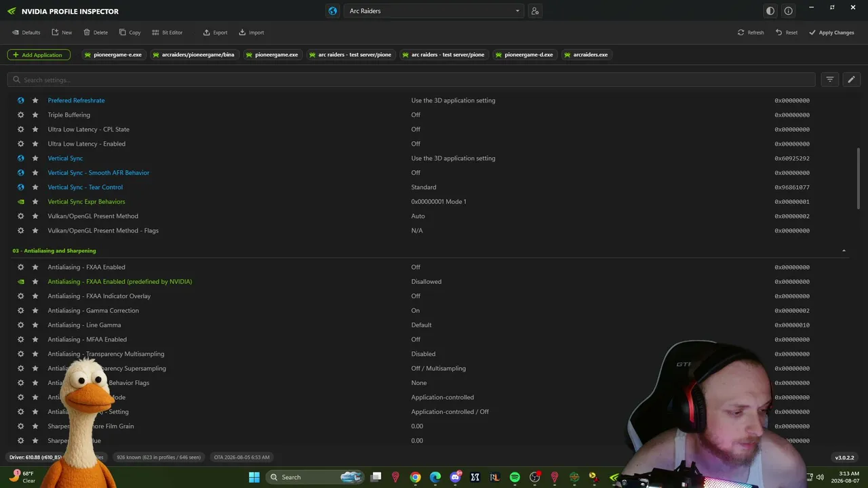This screenshot has height=488, width=868.
Task: Open the Line Gamma value dropdown showing Default
Action: coord(421,325)
